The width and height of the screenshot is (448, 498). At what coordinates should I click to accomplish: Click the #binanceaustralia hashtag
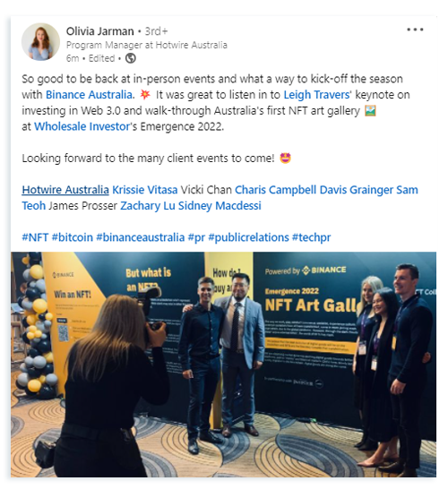(140, 237)
